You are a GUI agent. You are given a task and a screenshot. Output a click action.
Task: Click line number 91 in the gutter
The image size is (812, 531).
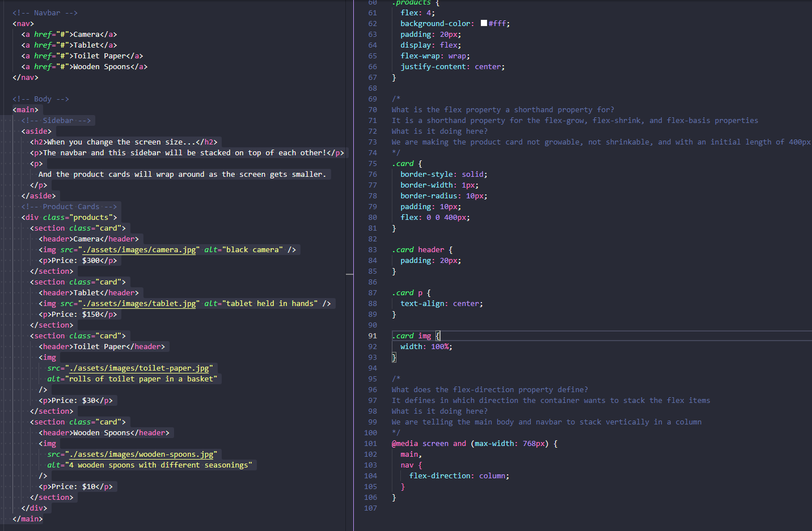372,335
